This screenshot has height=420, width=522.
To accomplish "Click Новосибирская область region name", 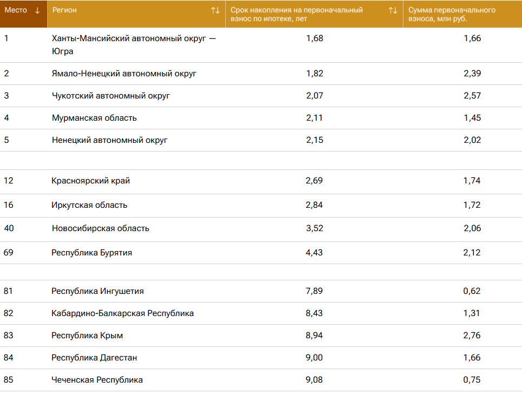I will pos(100,228).
